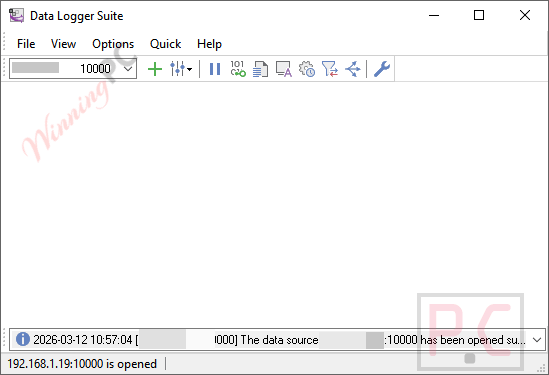Open the wrench program options icon
Viewport: 549px width, 375px height.
(x=382, y=69)
